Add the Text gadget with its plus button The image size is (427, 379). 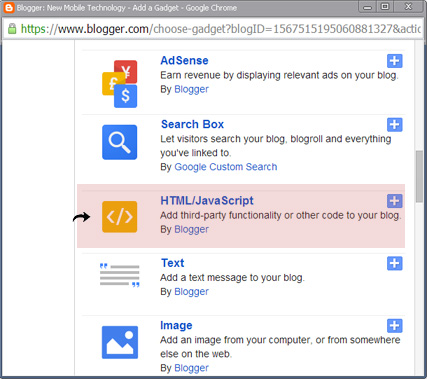(x=394, y=263)
